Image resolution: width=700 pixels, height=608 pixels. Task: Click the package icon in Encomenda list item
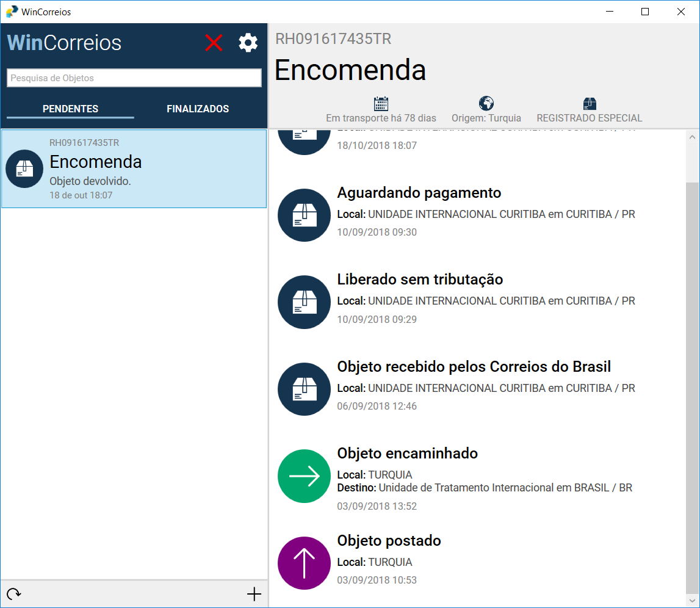click(24, 168)
